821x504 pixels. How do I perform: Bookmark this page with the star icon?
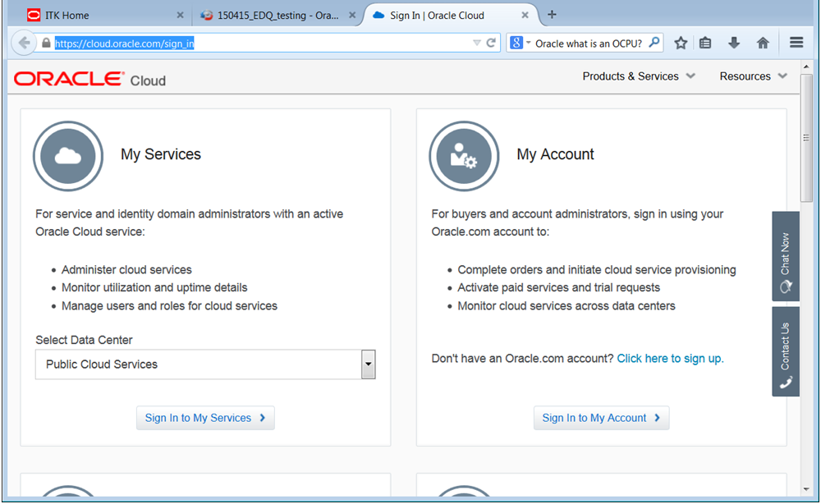coord(680,43)
